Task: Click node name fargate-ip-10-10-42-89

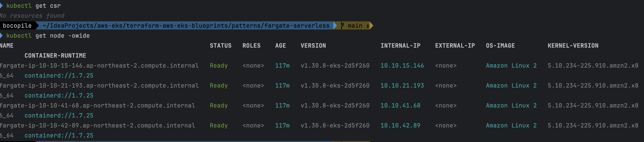Action: 97,125
